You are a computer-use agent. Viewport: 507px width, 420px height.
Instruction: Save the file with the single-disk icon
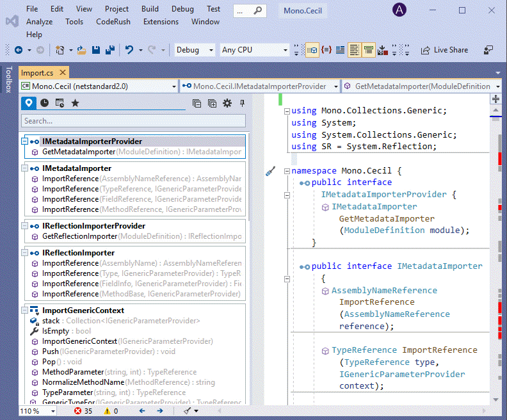coord(96,50)
